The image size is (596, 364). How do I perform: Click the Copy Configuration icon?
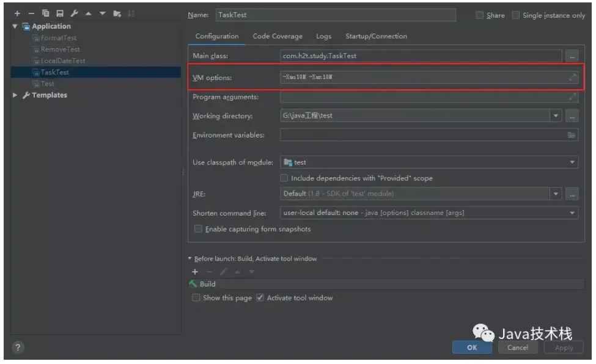pyautogui.click(x=46, y=13)
